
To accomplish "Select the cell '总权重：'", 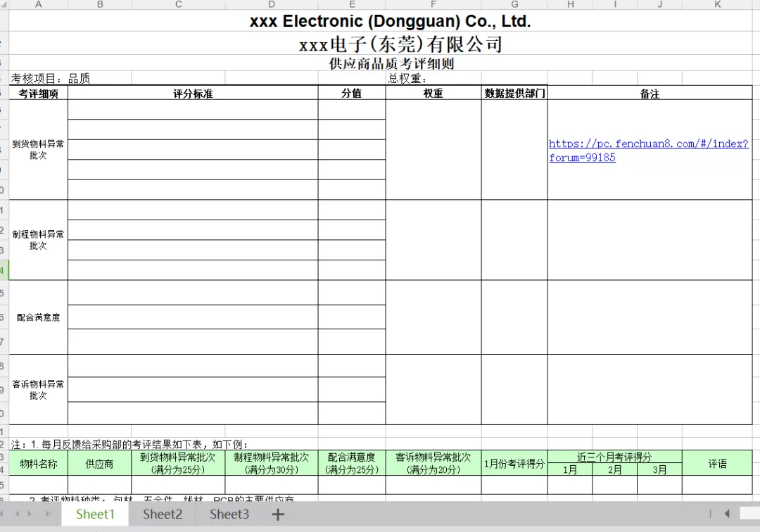I will (x=407, y=79).
